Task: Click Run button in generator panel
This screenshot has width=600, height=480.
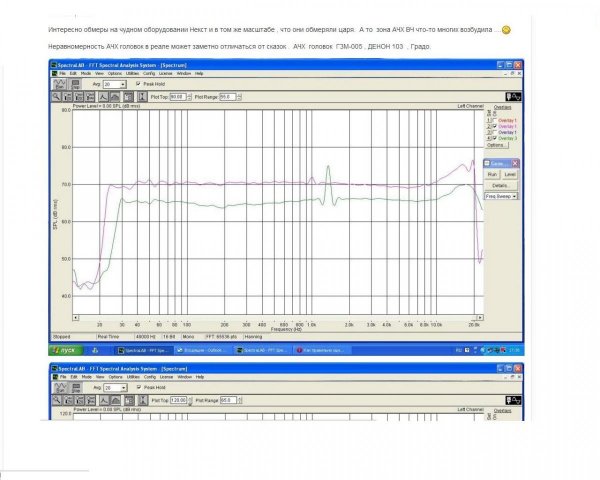Action: (492, 175)
